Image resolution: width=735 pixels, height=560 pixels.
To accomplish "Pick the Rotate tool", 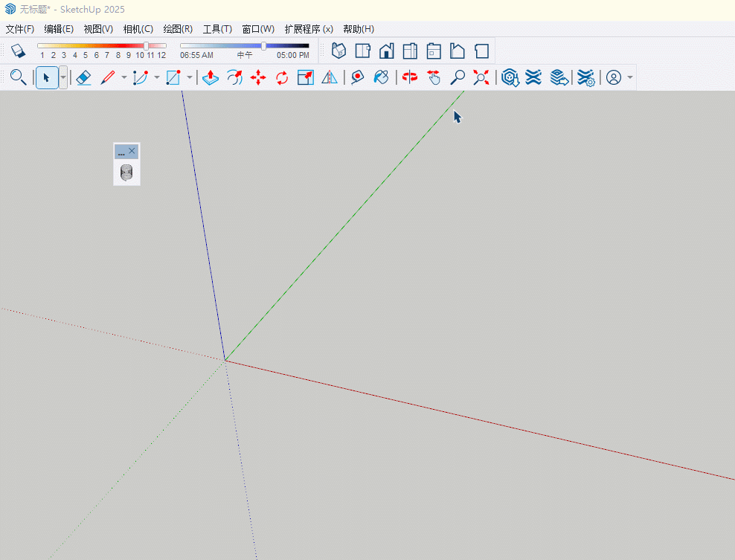I will click(x=282, y=77).
